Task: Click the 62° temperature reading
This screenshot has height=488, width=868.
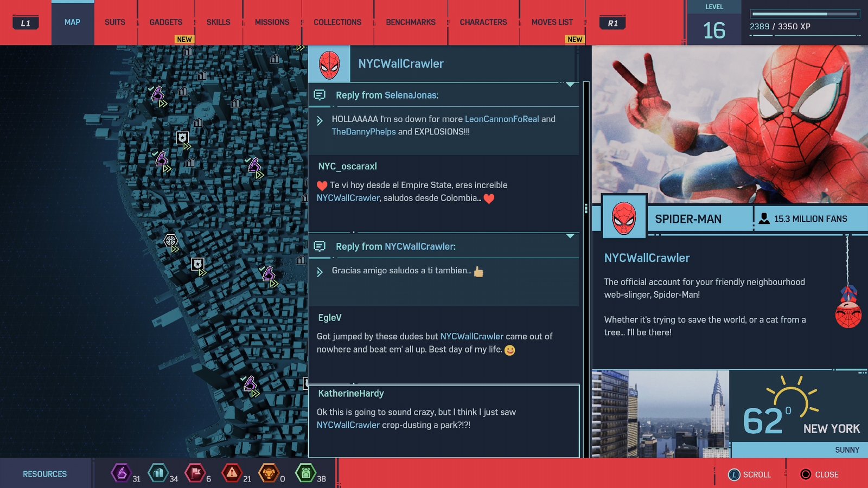Action: [x=767, y=421]
